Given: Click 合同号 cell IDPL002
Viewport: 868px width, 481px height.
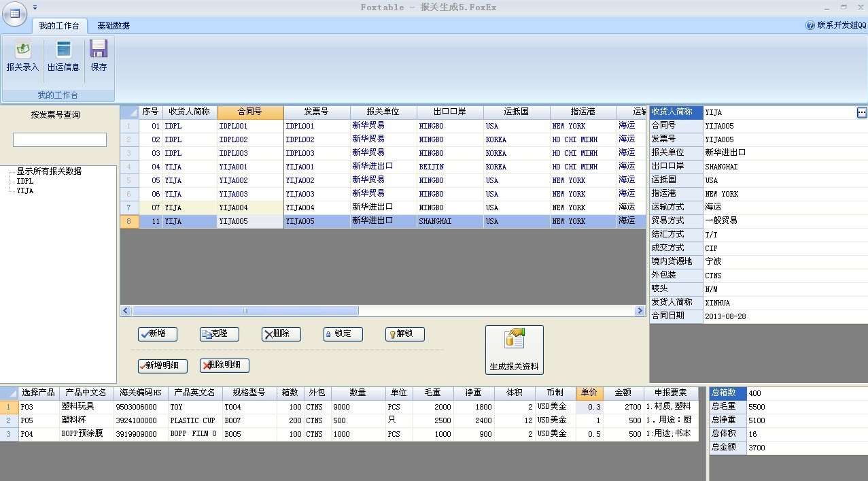Looking at the screenshot, I should click(x=250, y=139).
